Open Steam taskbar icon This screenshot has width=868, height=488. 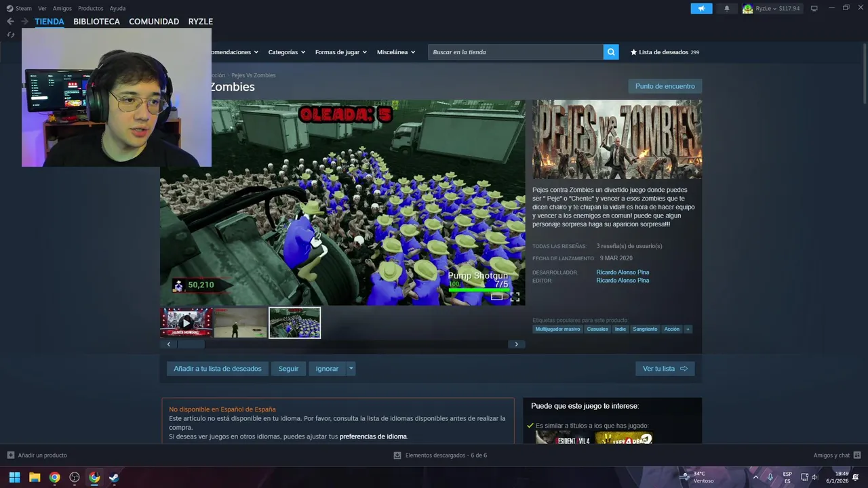tap(114, 477)
